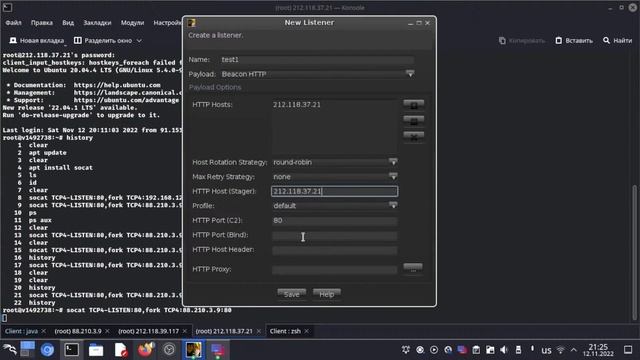Viewport: 640px width, 360px height.
Task: Open the last purple app on the taskbar
Action: [x=218, y=350]
